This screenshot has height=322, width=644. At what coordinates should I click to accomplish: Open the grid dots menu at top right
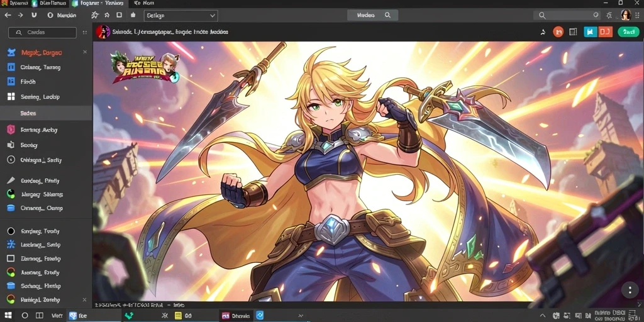coord(637,16)
